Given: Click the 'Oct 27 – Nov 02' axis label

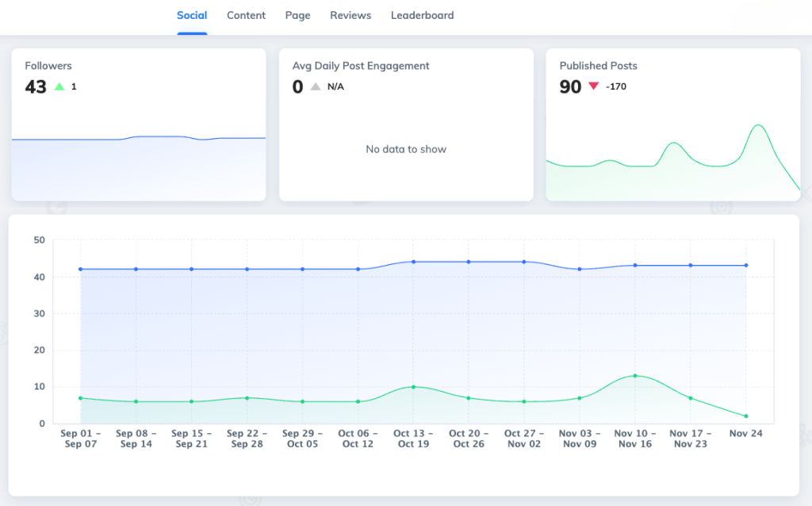Looking at the screenshot, I should click(524, 439).
